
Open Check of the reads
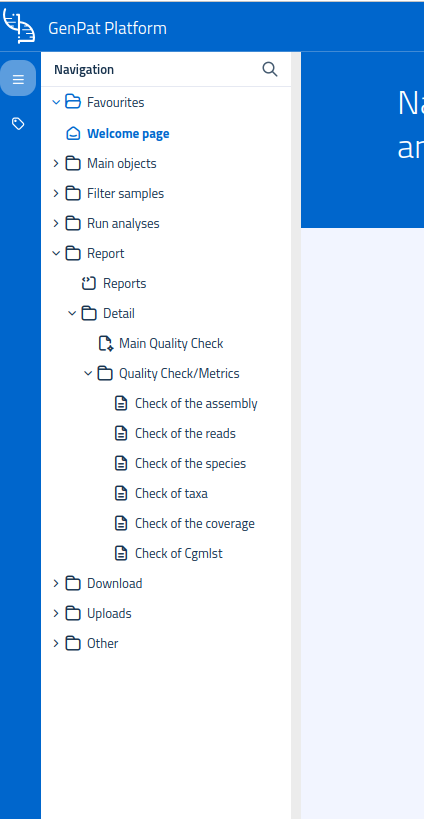click(185, 434)
